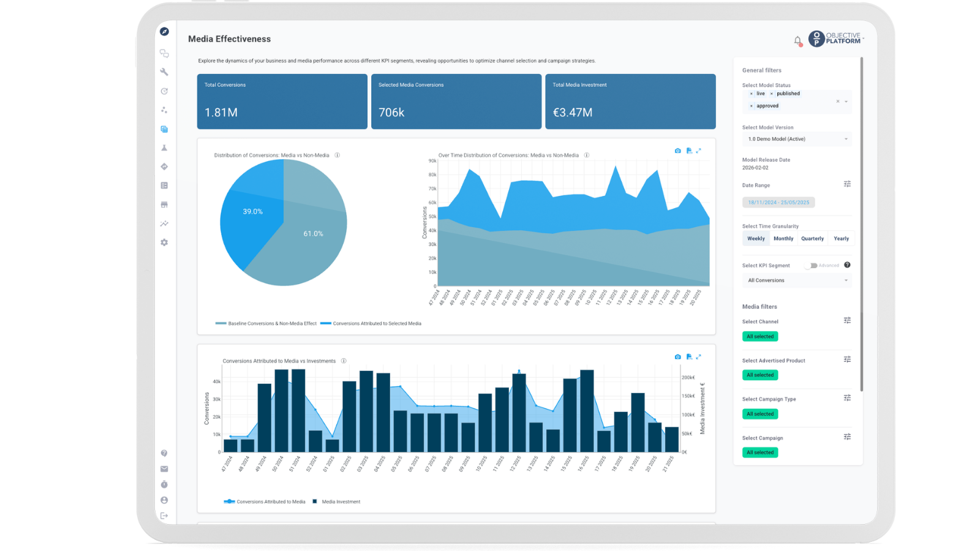
Task: Click the filter panel vertical scrollbar
Action: click(861, 224)
